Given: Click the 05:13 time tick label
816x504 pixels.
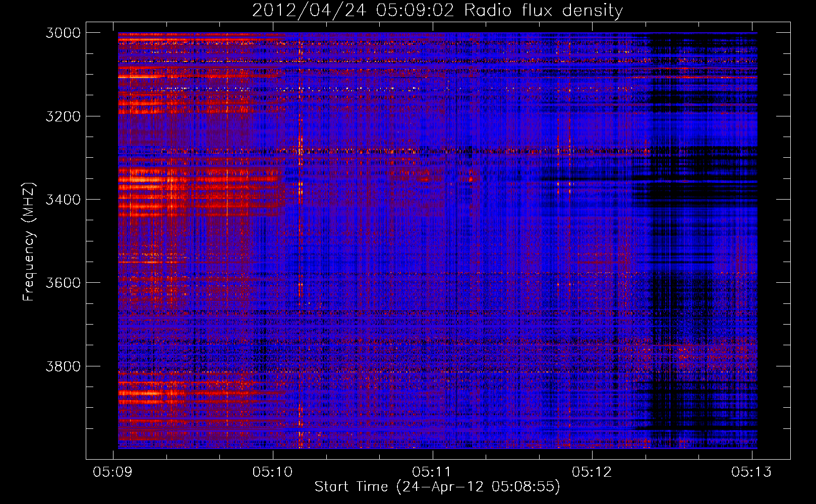Looking at the screenshot, I should tap(751, 472).
